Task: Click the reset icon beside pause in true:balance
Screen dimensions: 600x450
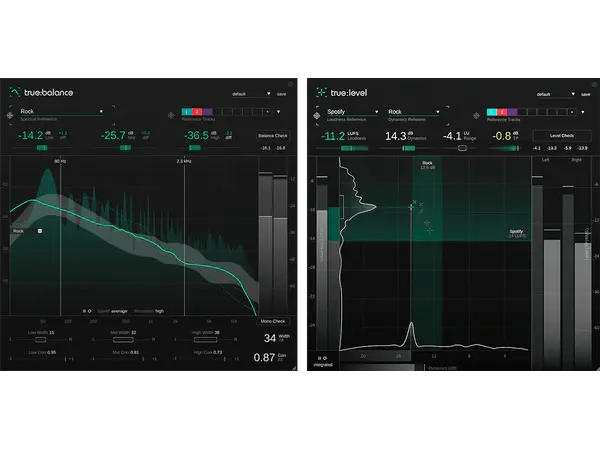Action: click(x=90, y=311)
